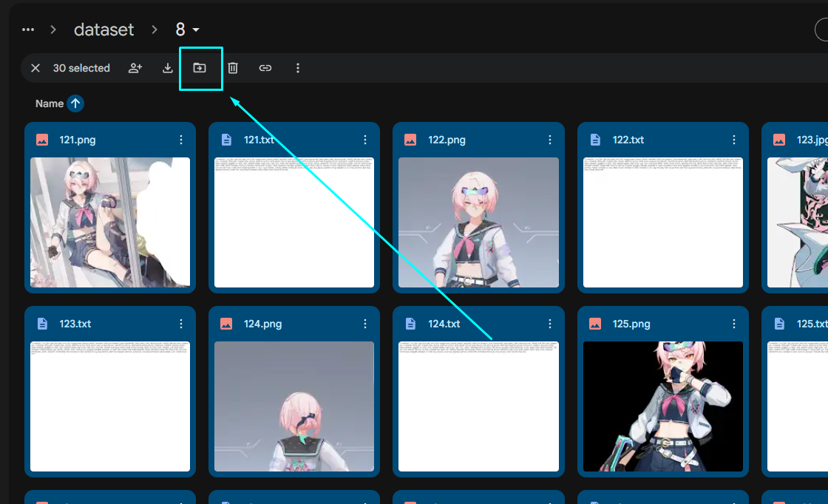Navigate back to the dataset folder

103,30
